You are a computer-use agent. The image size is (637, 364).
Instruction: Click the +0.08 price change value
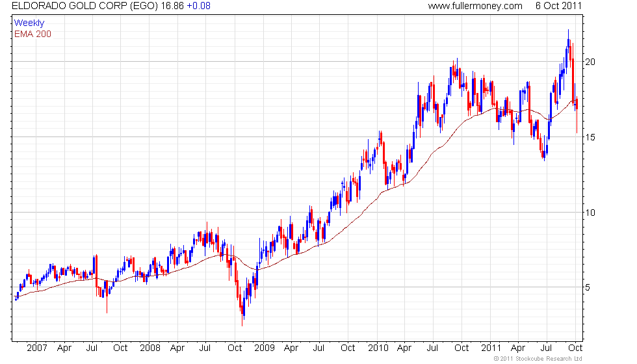pyautogui.click(x=198, y=6)
